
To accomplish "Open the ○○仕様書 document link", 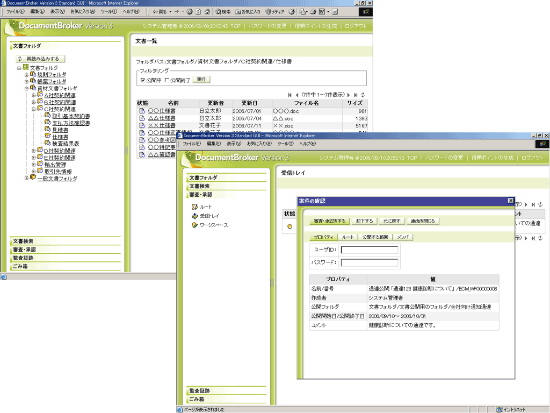I will [162, 111].
